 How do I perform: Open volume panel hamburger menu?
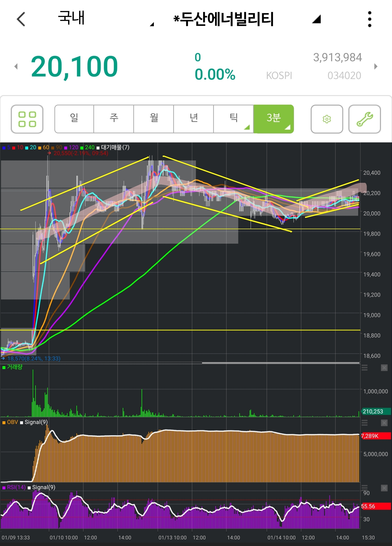pyautogui.click(x=365, y=368)
